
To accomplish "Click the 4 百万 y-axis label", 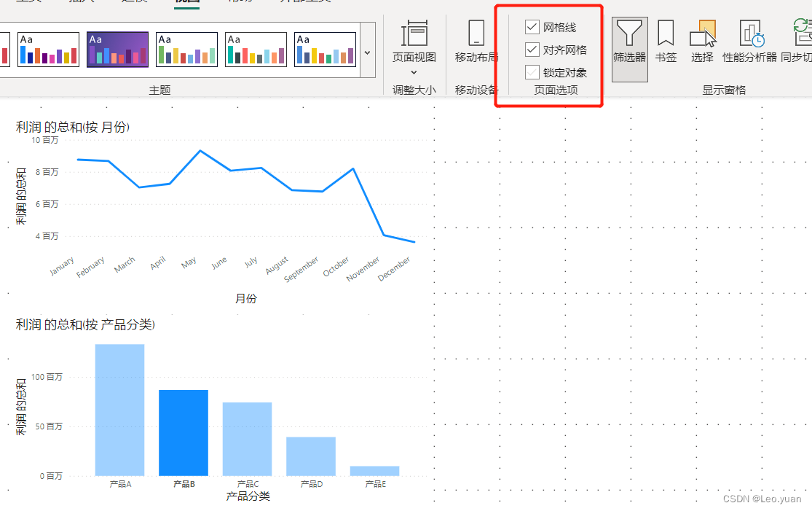I will click(47, 235).
